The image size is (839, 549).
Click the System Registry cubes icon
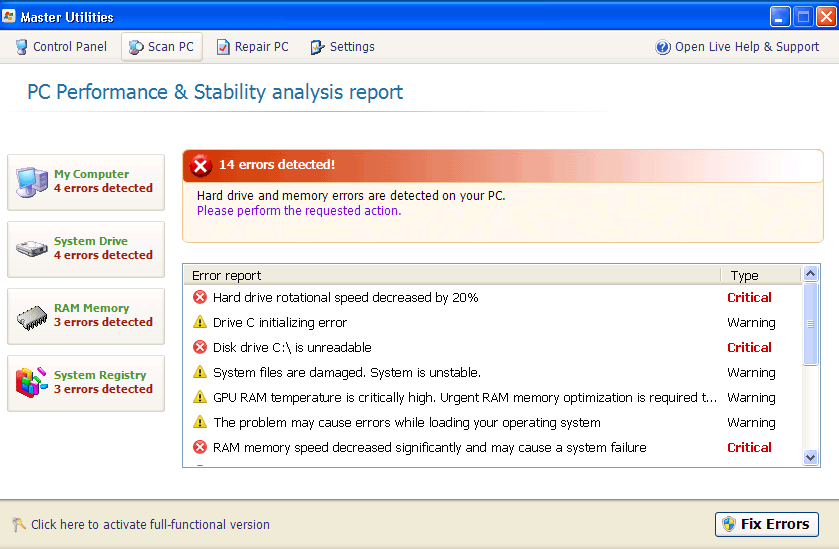[x=31, y=383]
